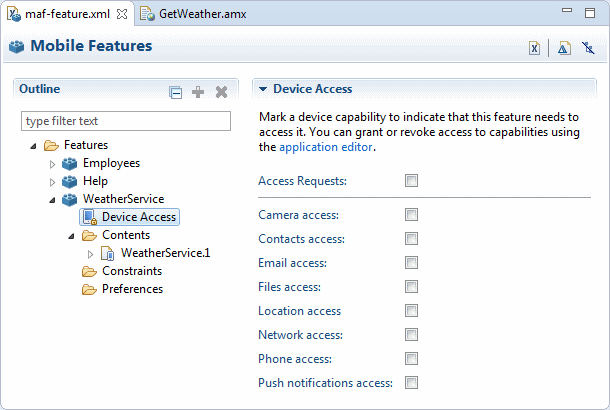Collapse the WeatherService tree node

[53, 200]
